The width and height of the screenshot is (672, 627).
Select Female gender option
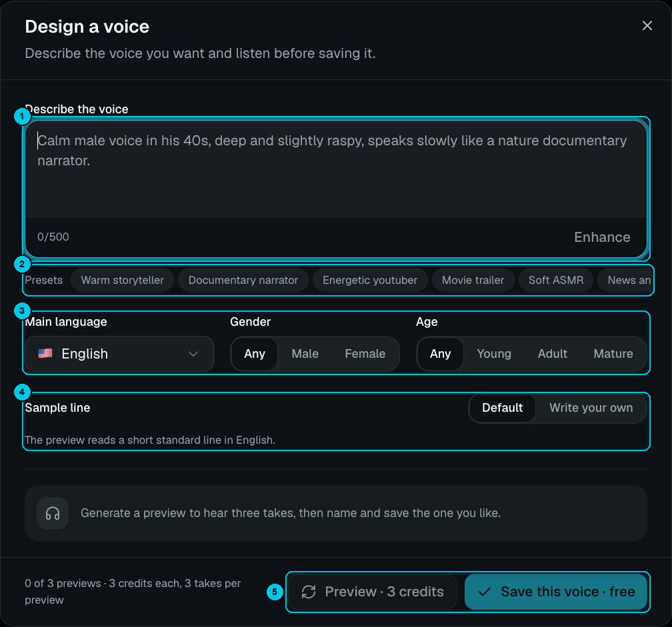click(x=365, y=354)
